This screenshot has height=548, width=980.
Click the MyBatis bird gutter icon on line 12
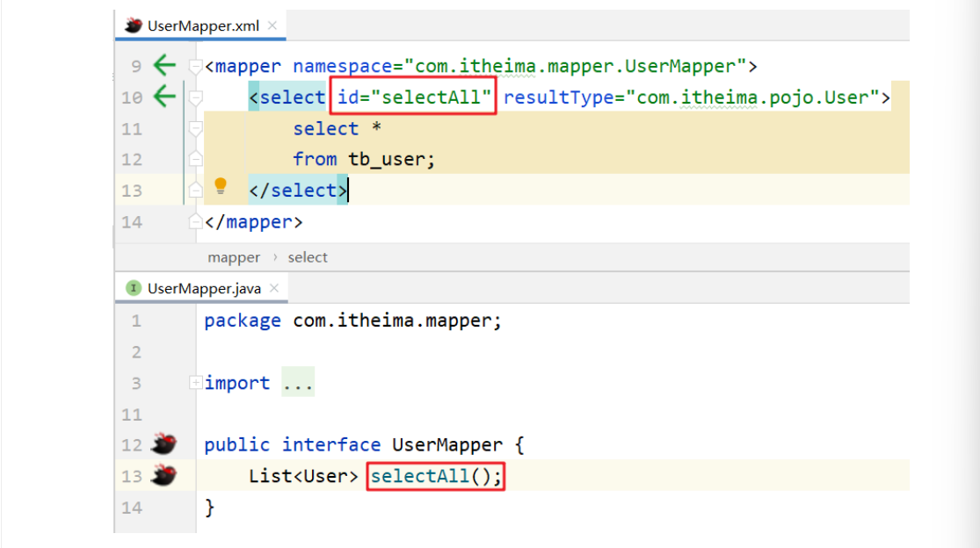tap(163, 443)
